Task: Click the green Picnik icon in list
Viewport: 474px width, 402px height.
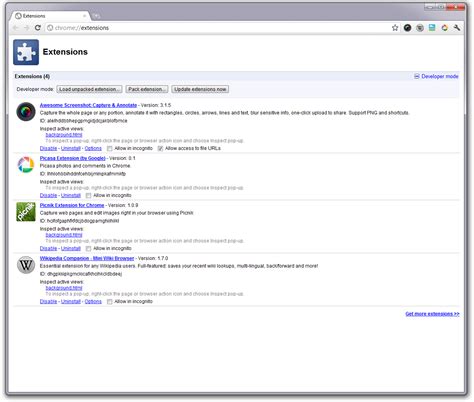Action: point(26,212)
